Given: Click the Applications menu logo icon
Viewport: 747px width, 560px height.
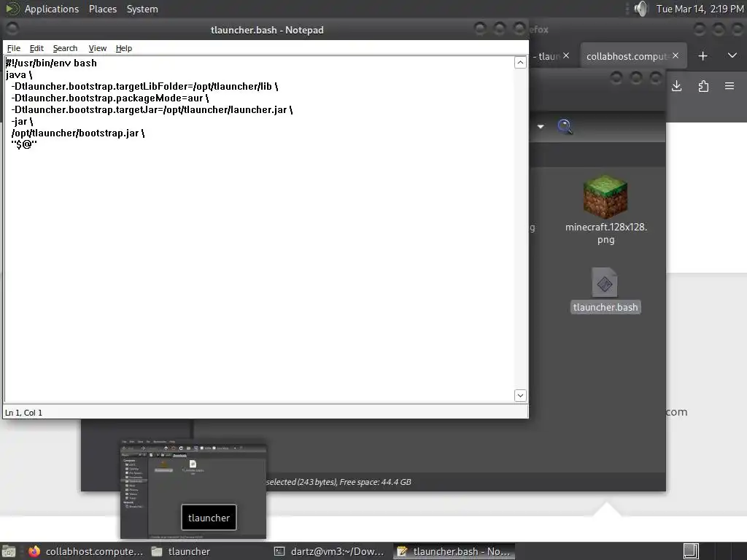Looking at the screenshot, I should 12,9.
